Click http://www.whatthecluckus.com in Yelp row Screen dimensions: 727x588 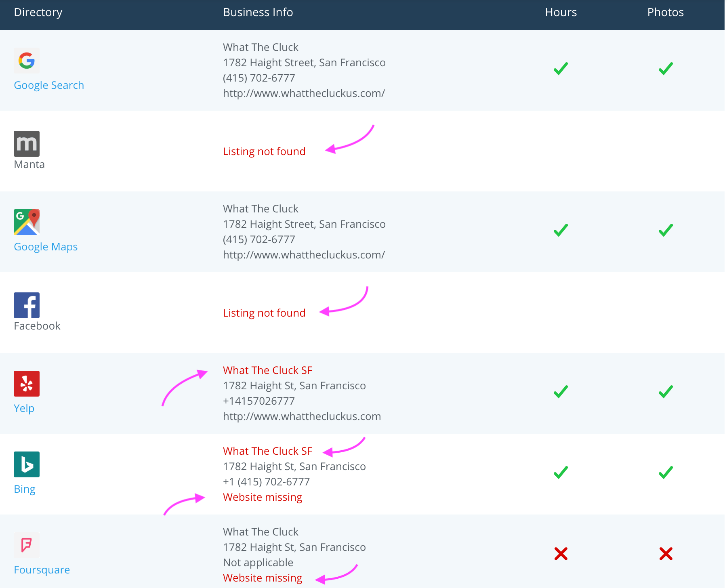tap(302, 416)
